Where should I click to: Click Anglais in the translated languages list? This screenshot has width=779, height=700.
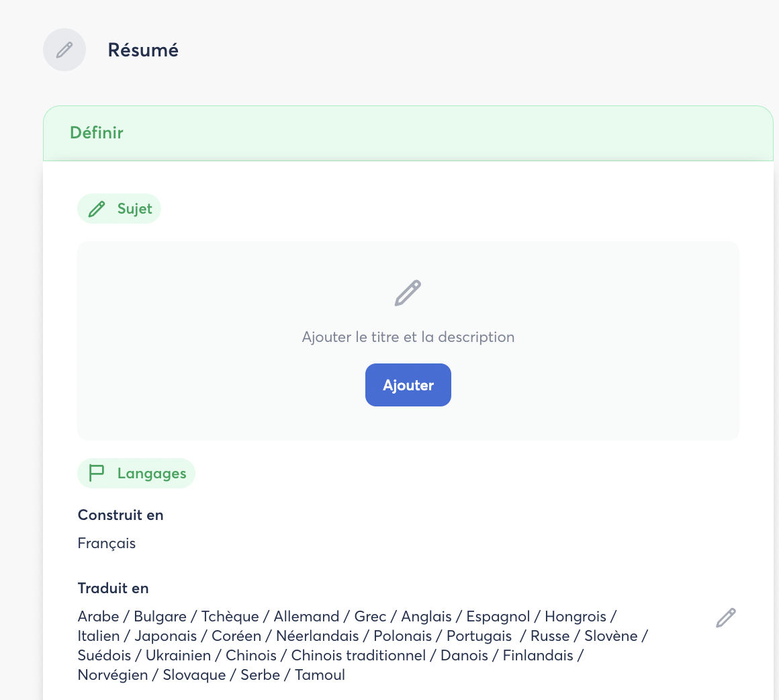click(x=426, y=617)
